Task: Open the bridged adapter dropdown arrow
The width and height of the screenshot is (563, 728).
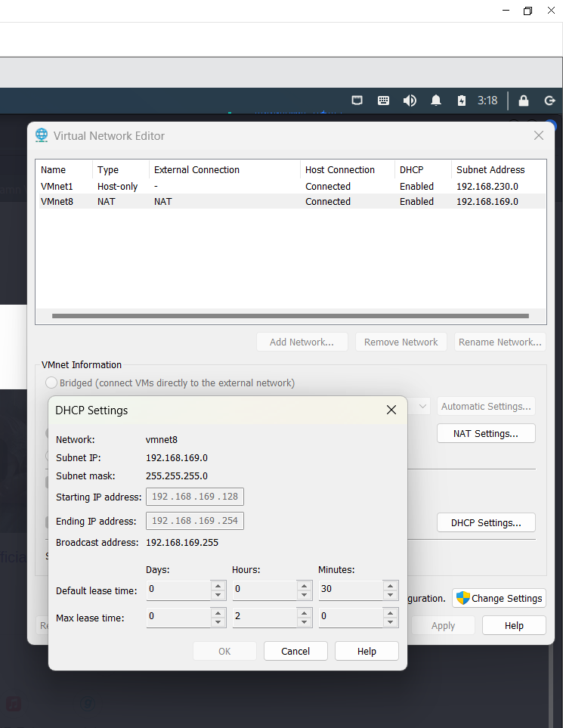Action: (x=422, y=406)
